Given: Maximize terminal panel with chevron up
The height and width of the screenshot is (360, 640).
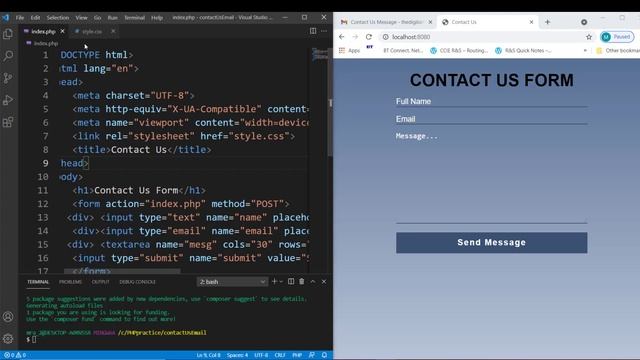Looking at the screenshot, I should tap(313, 282).
